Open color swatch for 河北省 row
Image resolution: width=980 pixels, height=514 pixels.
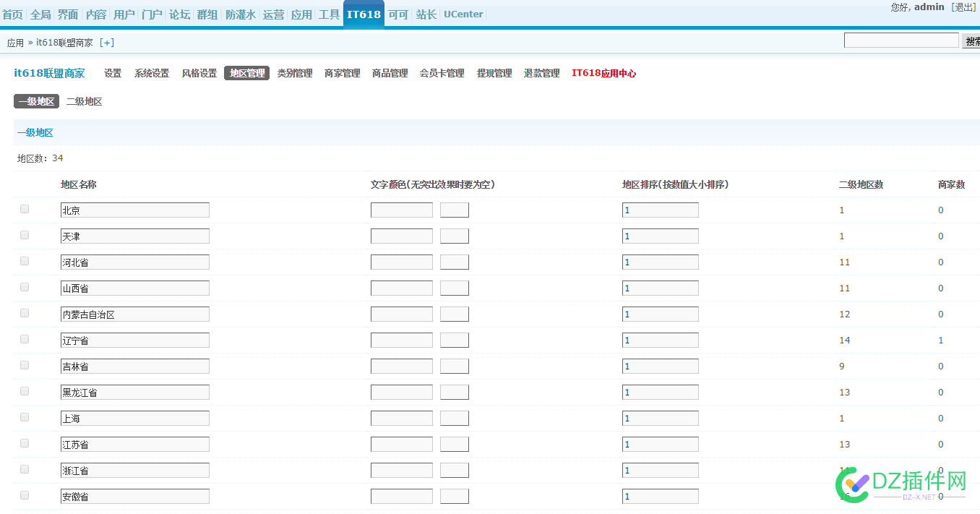pos(455,262)
